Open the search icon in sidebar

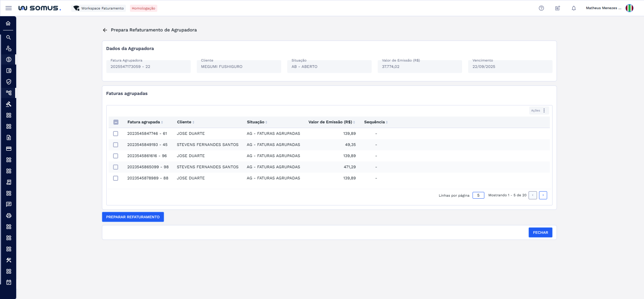[8, 37]
